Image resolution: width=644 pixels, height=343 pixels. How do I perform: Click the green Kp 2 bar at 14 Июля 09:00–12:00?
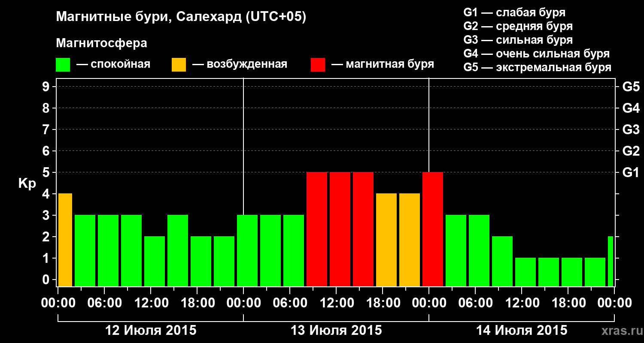[502, 261]
